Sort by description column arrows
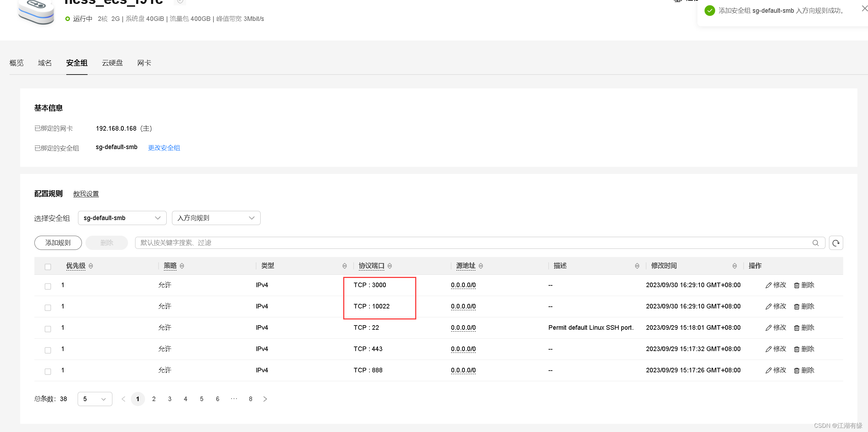This screenshot has height=432, width=868. coord(637,266)
